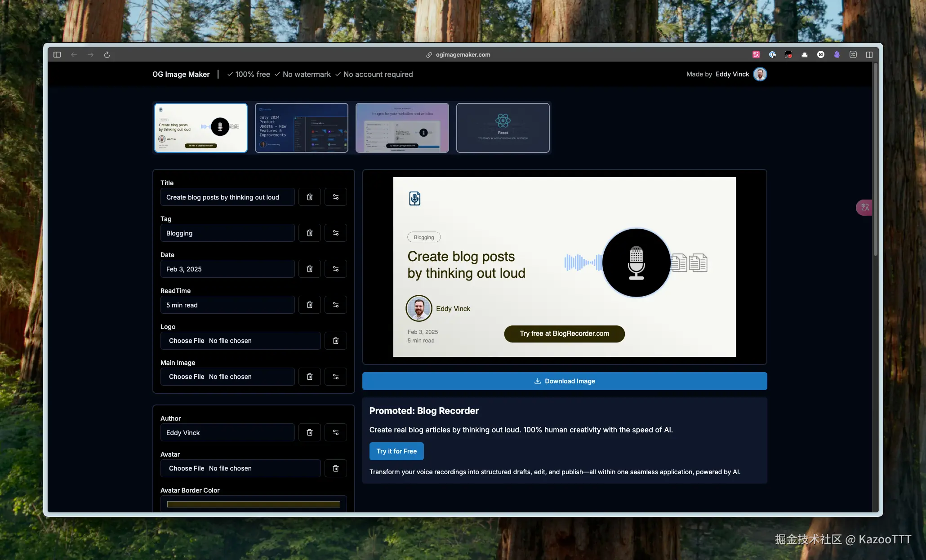The width and height of the screenshot is (926, 560).
Task: Expand Tag style options
Action: pos(335,233)
